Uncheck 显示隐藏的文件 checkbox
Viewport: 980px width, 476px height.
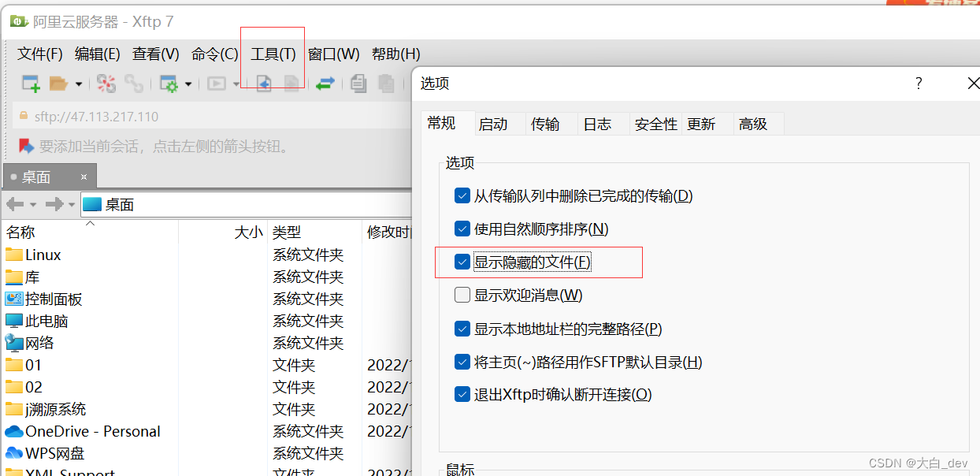pos(462,262)
